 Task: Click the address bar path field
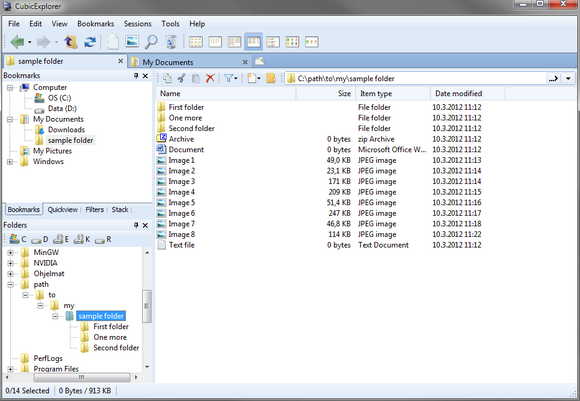416,78
